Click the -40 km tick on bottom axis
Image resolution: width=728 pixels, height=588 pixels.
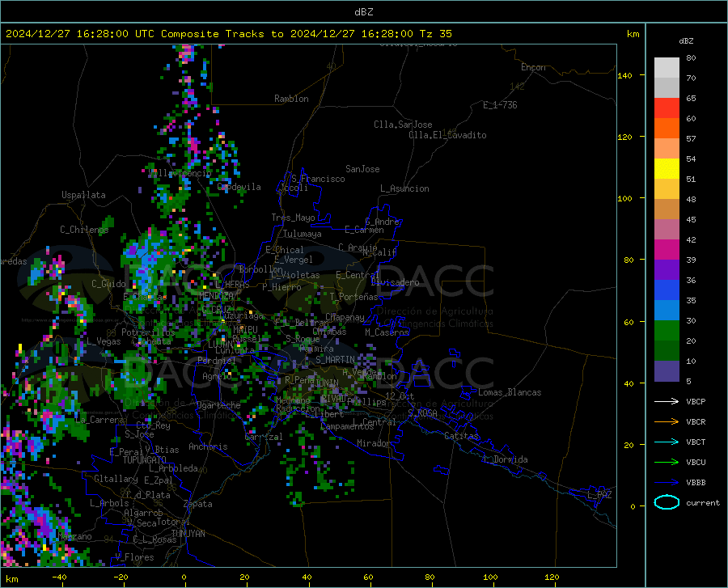click(x=59, y=577)
